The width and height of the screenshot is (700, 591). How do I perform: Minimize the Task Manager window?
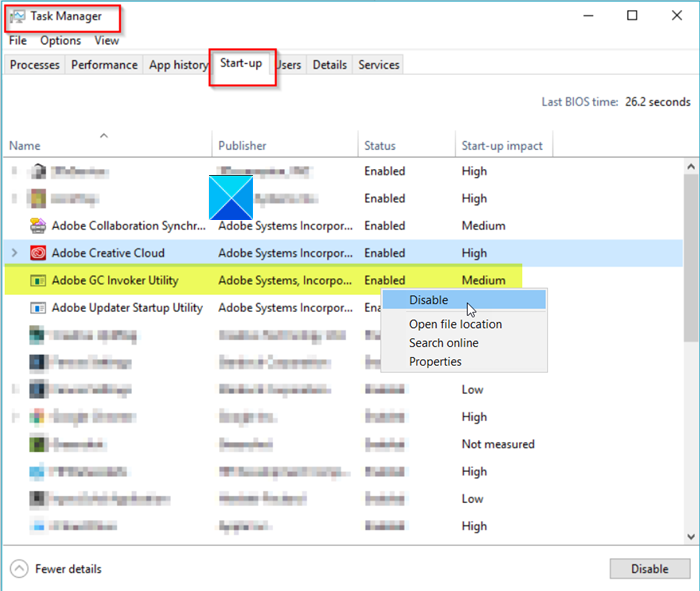click(x=588, y=16)
